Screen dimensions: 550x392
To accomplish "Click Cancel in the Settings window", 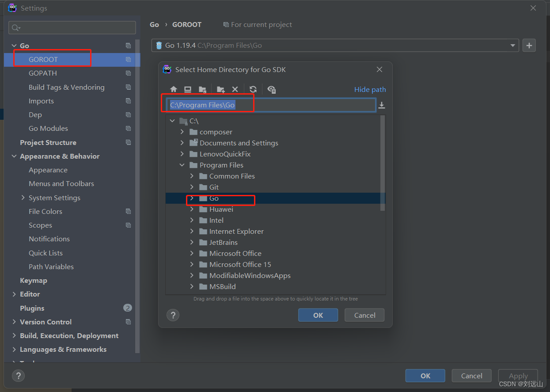I will pos(472,376).
